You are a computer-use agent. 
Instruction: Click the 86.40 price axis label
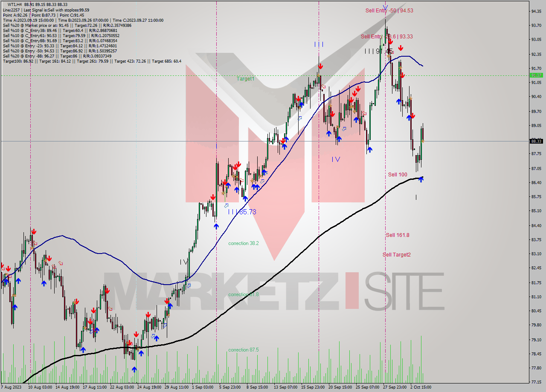click(x=536, y=182)
